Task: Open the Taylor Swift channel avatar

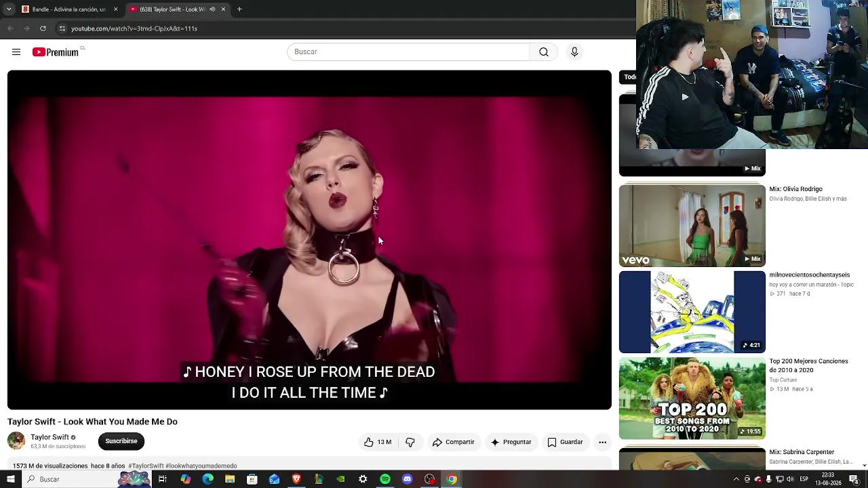Action: click(x=16, y=441)
